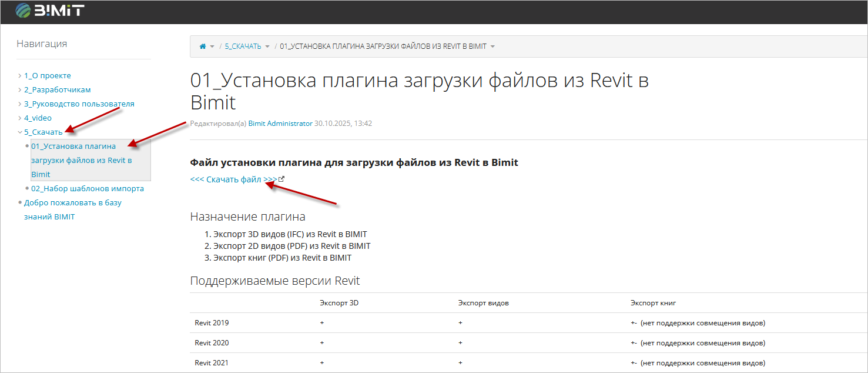Open the 1_О проекте navigation item

coord(47,76)
